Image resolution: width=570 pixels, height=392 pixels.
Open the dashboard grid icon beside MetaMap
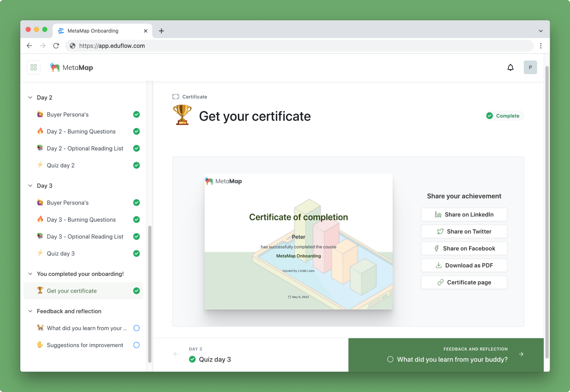(34, 68)
